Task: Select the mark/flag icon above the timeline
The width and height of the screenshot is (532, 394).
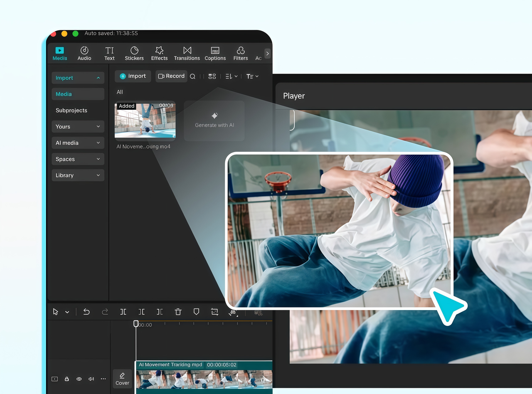Action: point(196,312)
